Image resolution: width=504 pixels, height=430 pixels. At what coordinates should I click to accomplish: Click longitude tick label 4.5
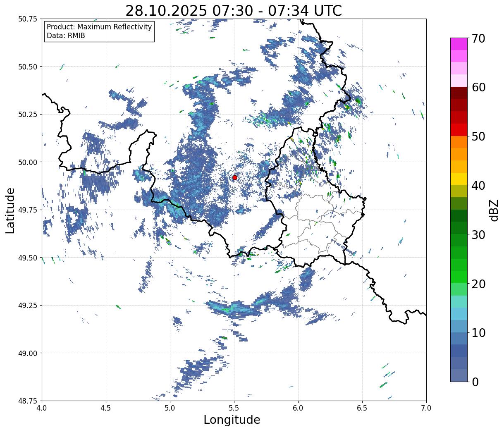pyautogui.click(x=106, y=408)
